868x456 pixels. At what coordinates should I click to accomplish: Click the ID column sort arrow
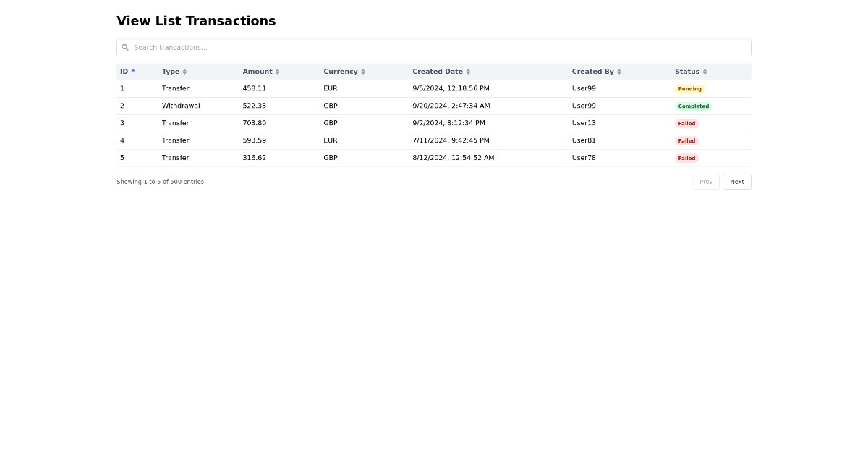point(133,71)
